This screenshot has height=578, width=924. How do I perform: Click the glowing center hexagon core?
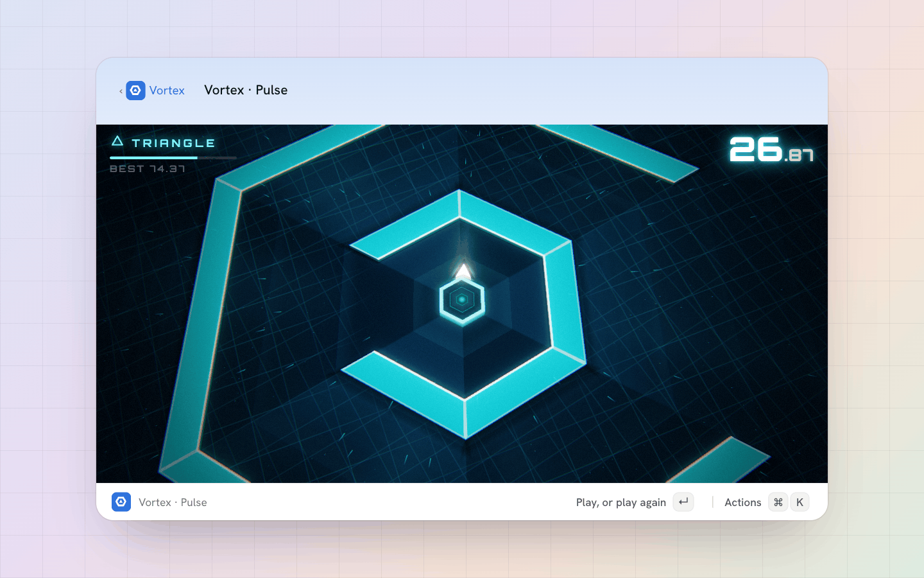(x=462, y=299)
